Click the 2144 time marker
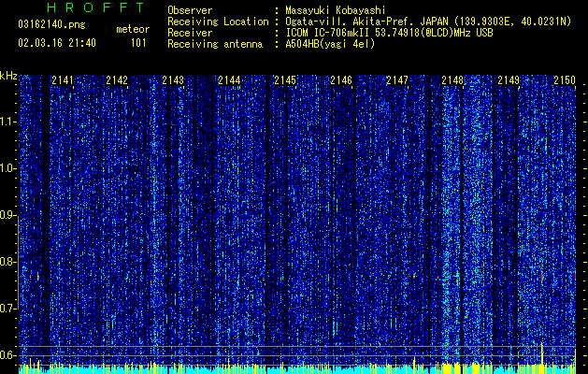 click(229, 80)
